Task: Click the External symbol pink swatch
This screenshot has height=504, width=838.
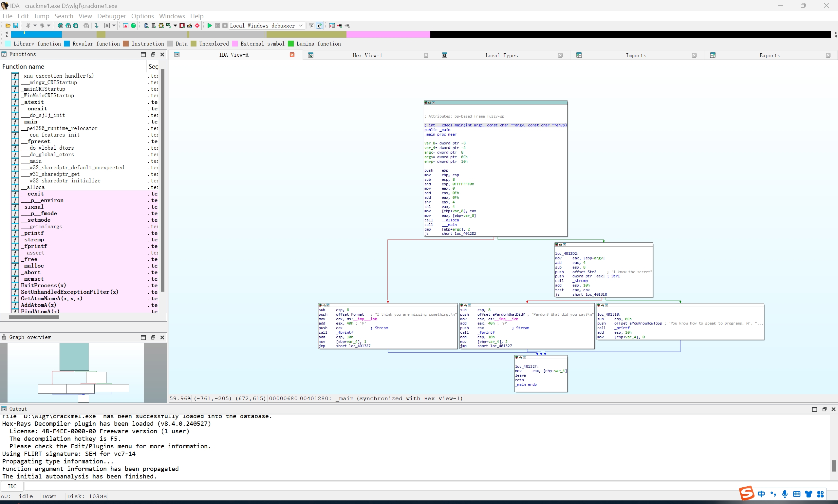Action: tap(234, 44)
